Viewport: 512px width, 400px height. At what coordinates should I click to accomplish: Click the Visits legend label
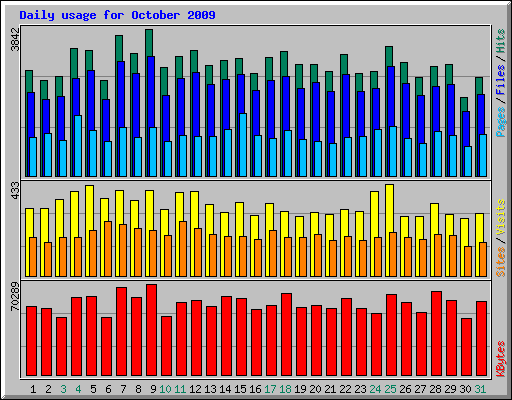500,217
